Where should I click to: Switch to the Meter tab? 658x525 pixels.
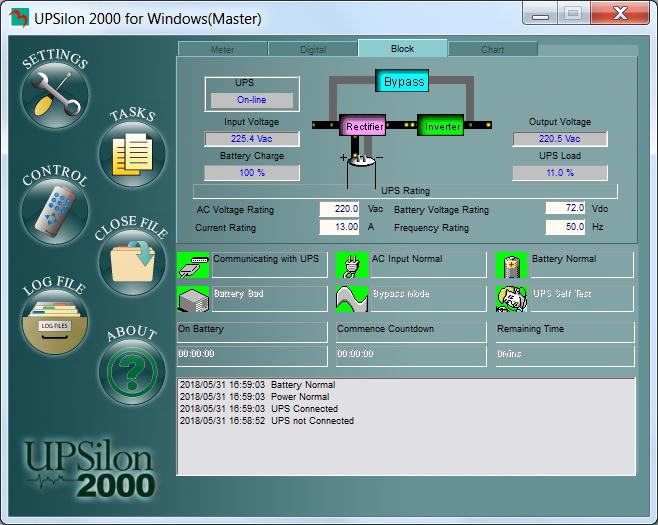pyautogui.click(x=222, y=49)
